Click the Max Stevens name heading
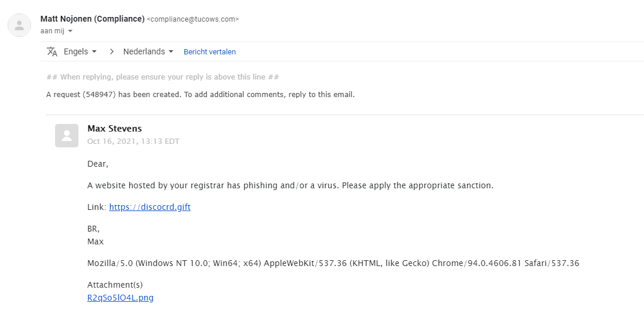 pos(114,129)
